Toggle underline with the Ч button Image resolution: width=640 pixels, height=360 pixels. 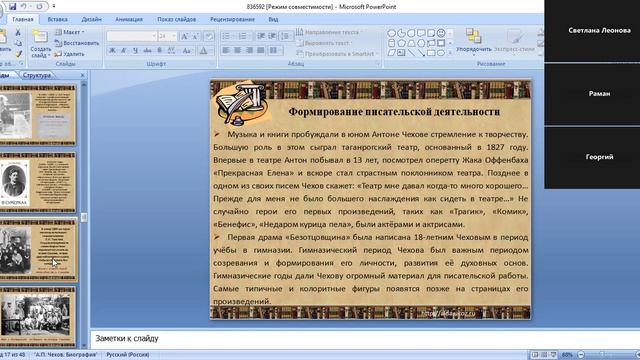[135, 51]
